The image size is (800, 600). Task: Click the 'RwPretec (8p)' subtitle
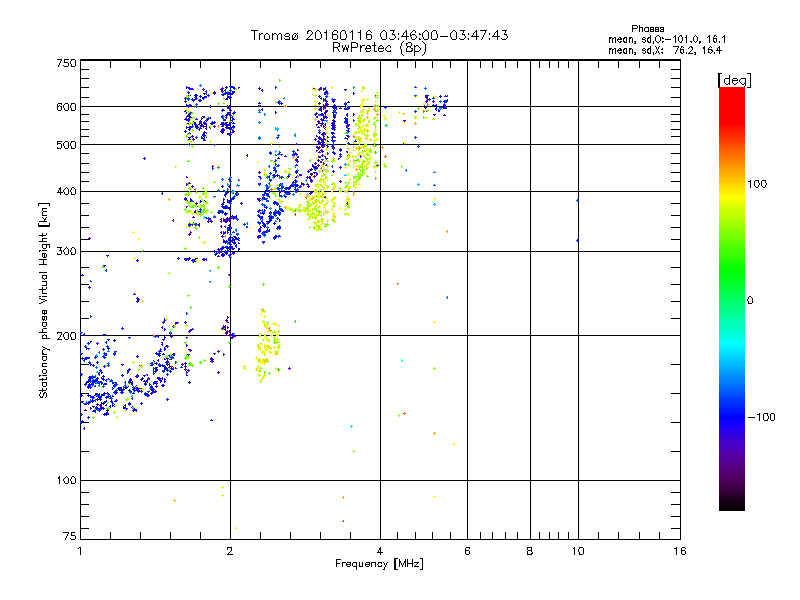tap(379, 48)
